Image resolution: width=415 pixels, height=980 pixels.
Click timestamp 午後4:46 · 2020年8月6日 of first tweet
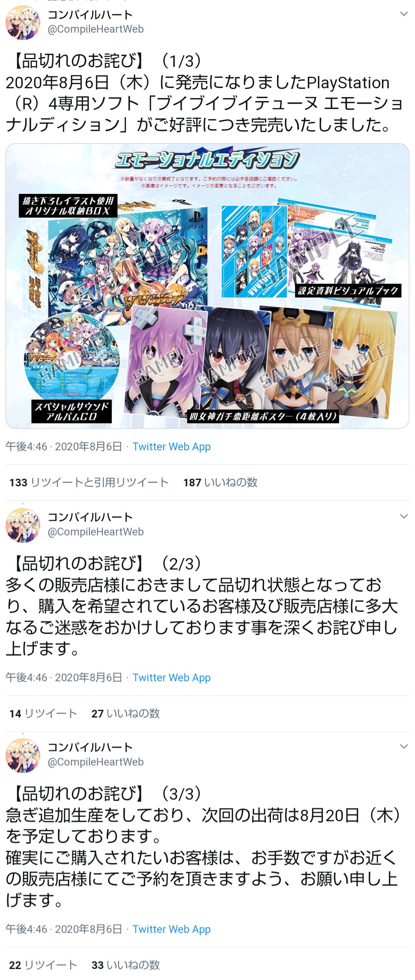pyautogui.click(x=64, y=446)
